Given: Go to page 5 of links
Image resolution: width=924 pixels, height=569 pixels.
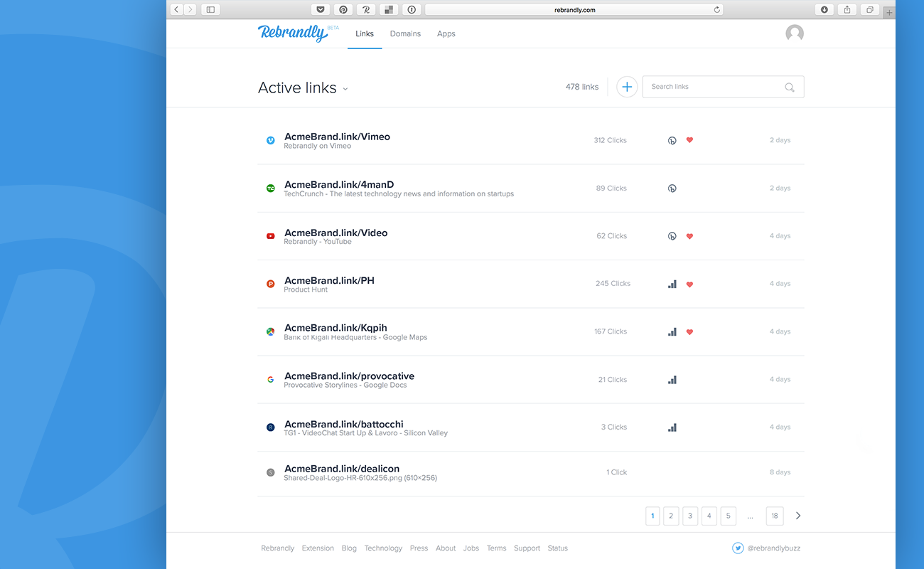Looking at the screenshot, I should pyautogui.click(x=728, y=516).
